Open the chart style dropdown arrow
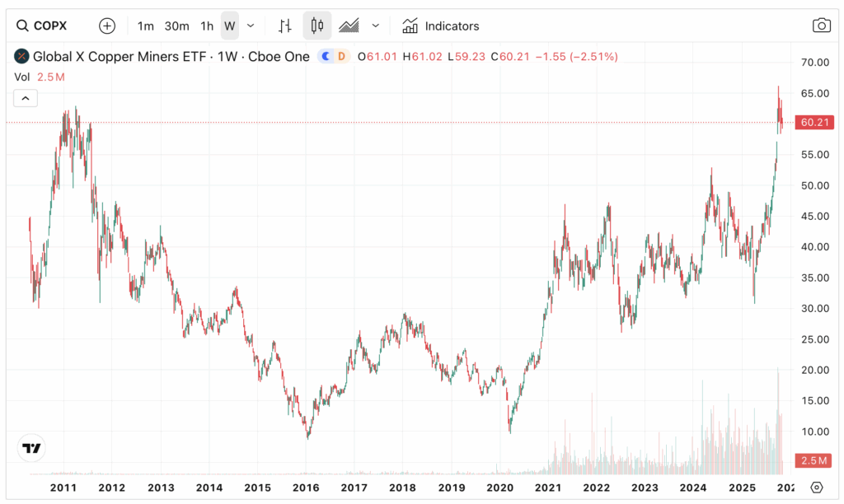The image size is (844, 504). point(376,26)
